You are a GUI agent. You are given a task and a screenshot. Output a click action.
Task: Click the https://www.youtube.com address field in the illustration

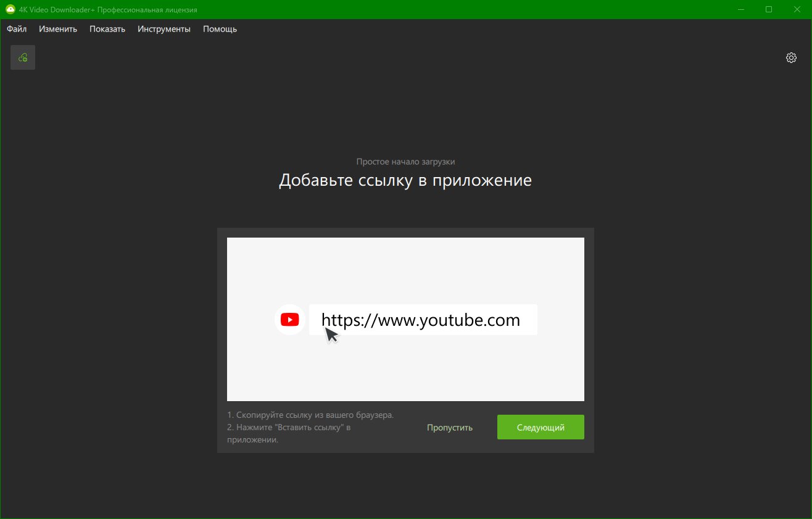423,320
